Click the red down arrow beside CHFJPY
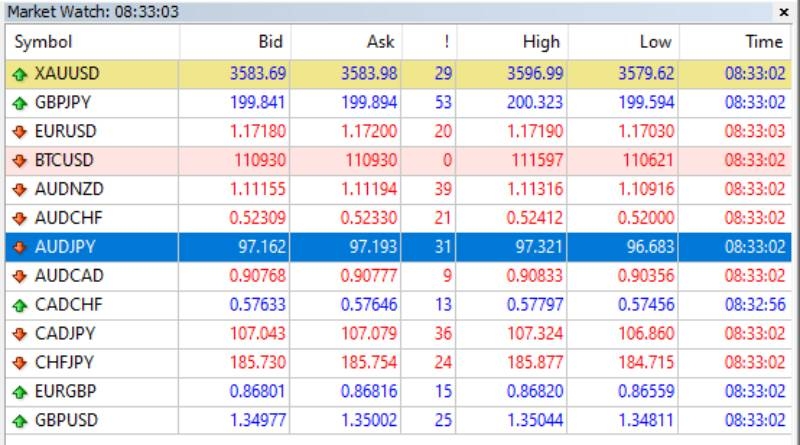Screen dimensions: 800x445 pyautogui.click(x=20, y=362)
